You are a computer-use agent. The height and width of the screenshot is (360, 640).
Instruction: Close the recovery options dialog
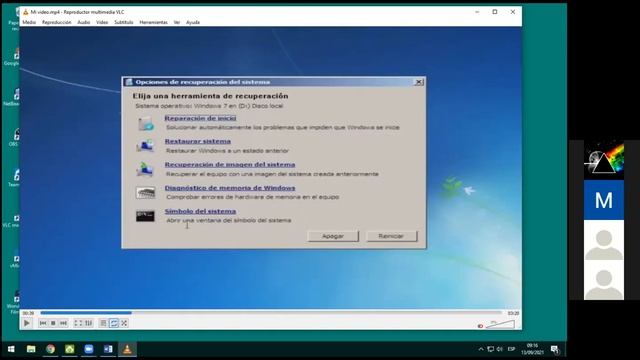tap(419, 82)
